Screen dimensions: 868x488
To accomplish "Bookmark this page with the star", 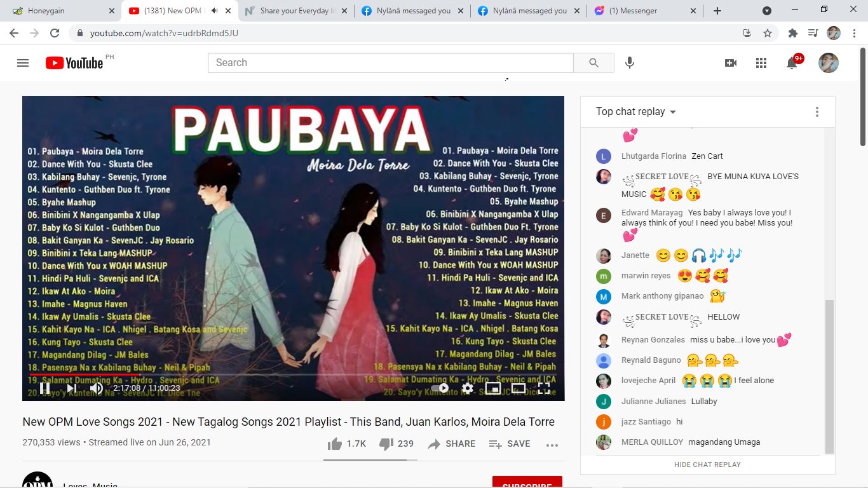I will (x=768, y=33).
